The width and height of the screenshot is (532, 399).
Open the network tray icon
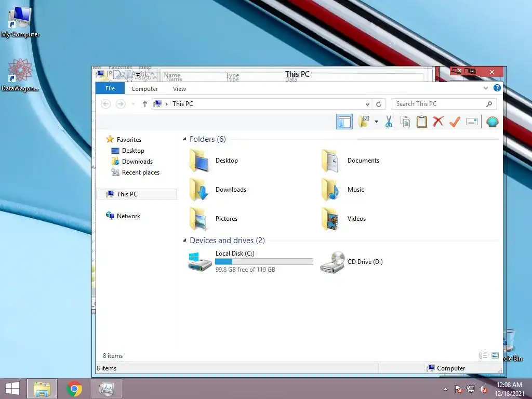pos(471,389)
